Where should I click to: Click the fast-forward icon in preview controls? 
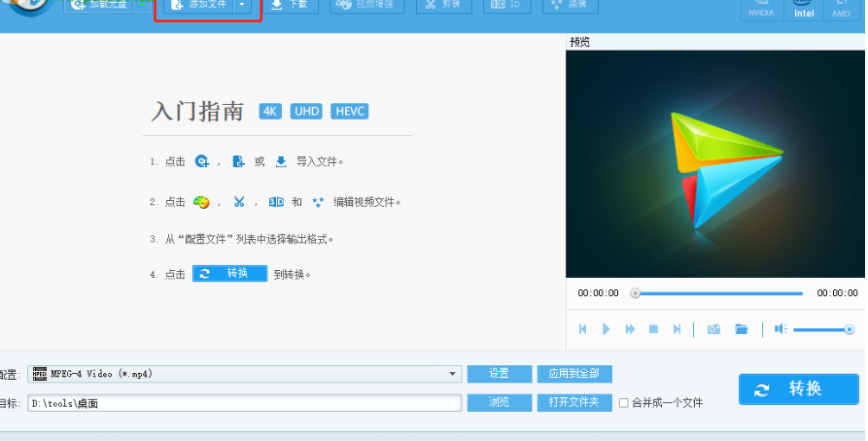(630, 329)
